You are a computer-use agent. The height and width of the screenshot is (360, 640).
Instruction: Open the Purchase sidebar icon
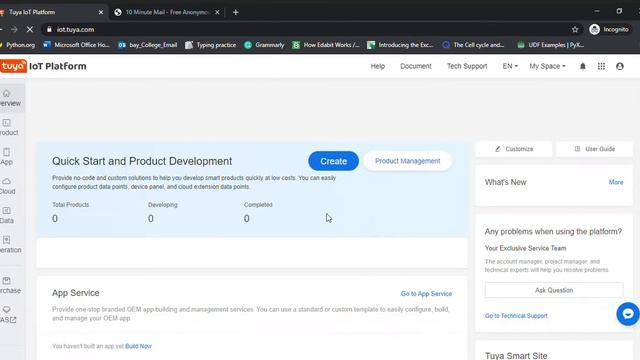tap(7, 281)
